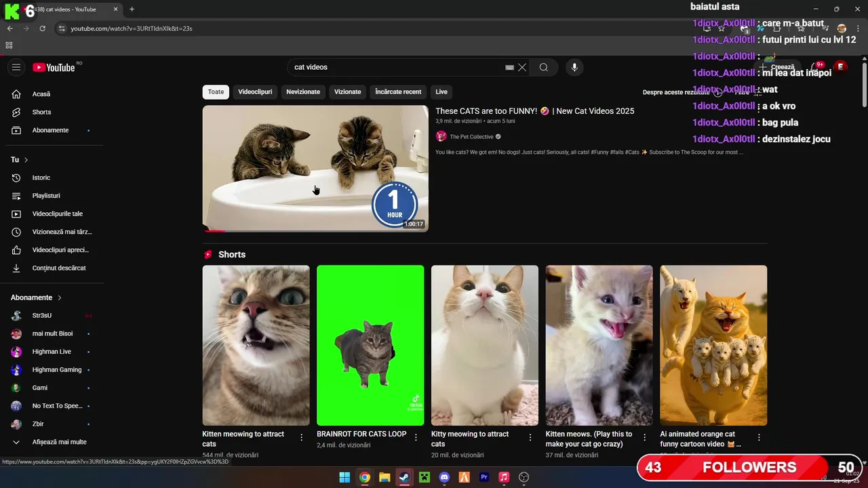Select the Live filter chip
Screen dimensions: 868x488
(x=441, y=91)
